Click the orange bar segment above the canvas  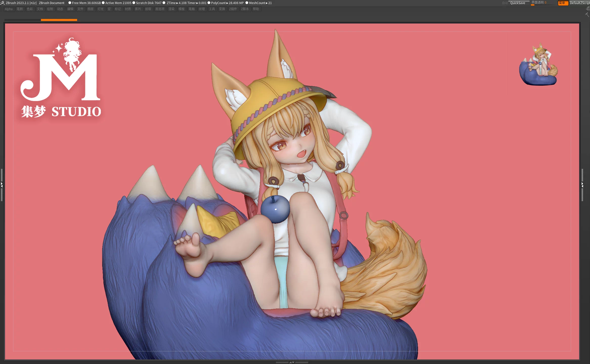pyautogui.click(x=59, y=20)
